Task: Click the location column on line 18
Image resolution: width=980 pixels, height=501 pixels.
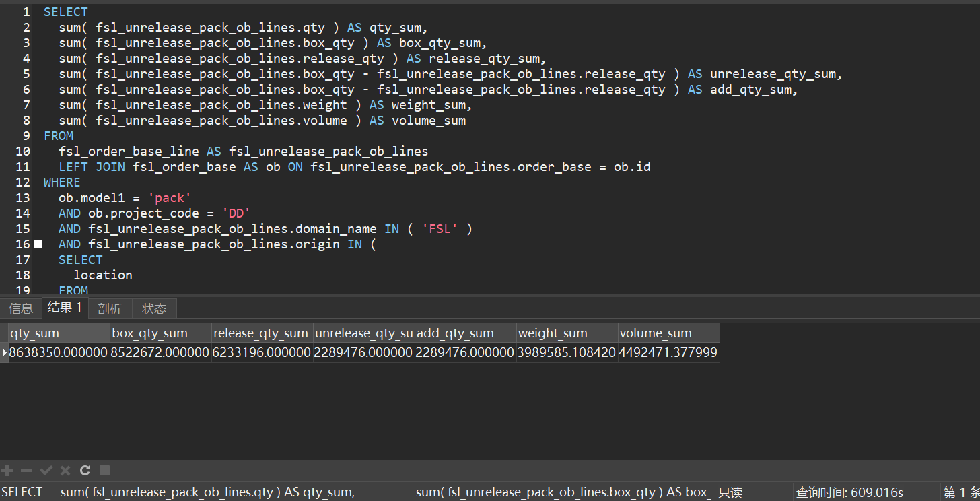Action: click(x=103, y=275)
